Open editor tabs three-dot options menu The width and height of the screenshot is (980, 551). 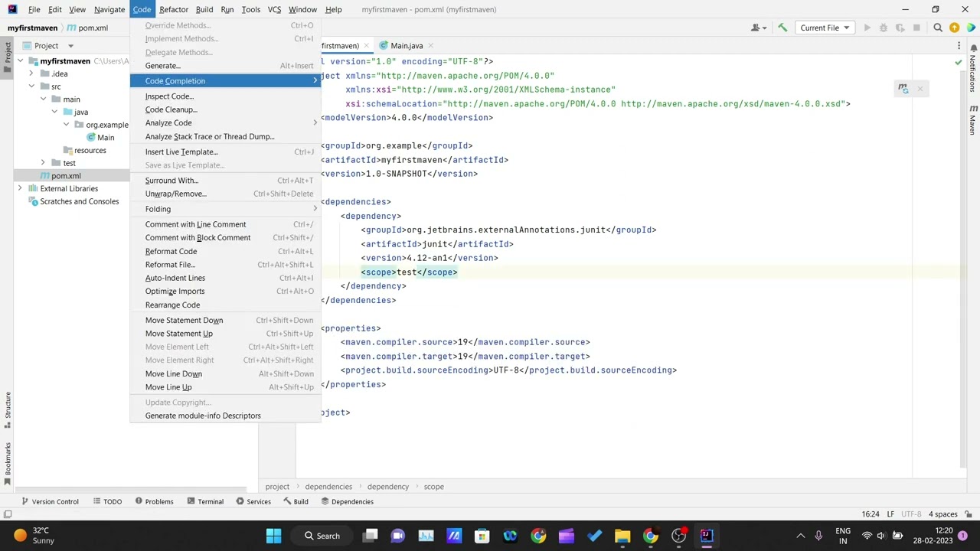(959, 46)
